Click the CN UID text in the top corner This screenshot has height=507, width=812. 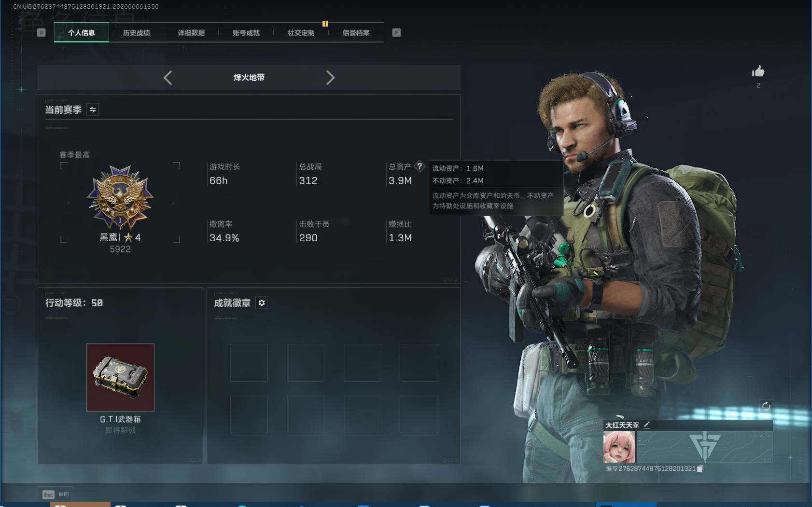pyautogui.click(x=86, y=6)
